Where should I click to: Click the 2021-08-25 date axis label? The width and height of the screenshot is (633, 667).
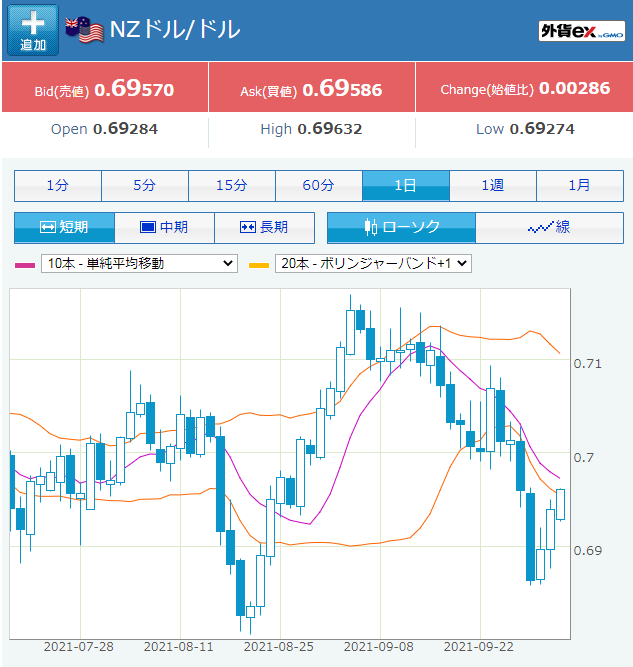(x=279, y=647)
